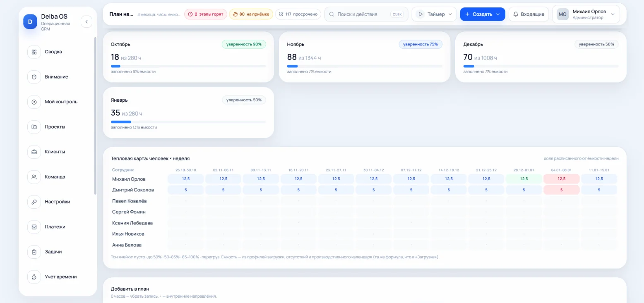Screen dimensions: 644x303
Task: Click the '117 просрочено' badge
Action: pyautogui.click(x=298, y=14)
